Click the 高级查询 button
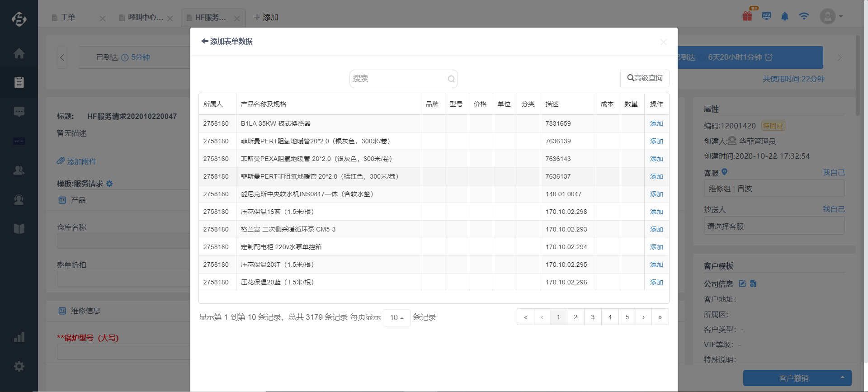This screenshot has height=392, width=868. tap(645, 78)
